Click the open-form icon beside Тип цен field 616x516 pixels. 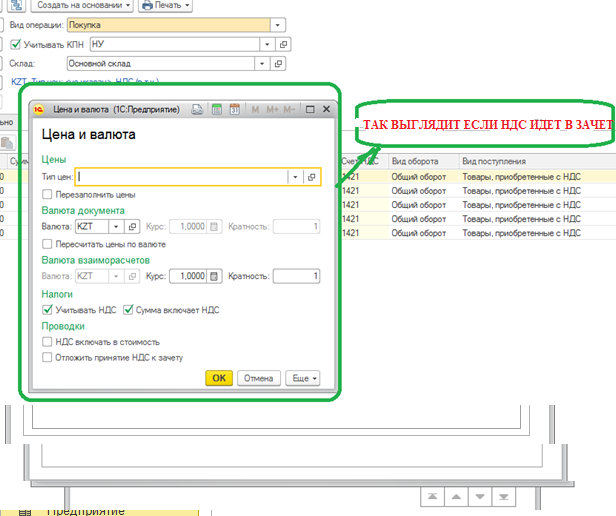(x=311, y=177)
